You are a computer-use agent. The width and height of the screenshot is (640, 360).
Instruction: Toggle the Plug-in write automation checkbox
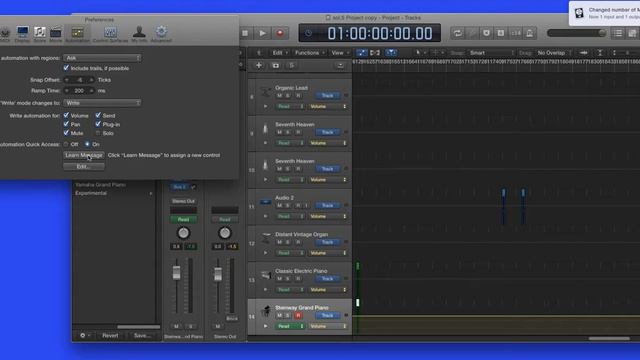(x=98, y=124)
